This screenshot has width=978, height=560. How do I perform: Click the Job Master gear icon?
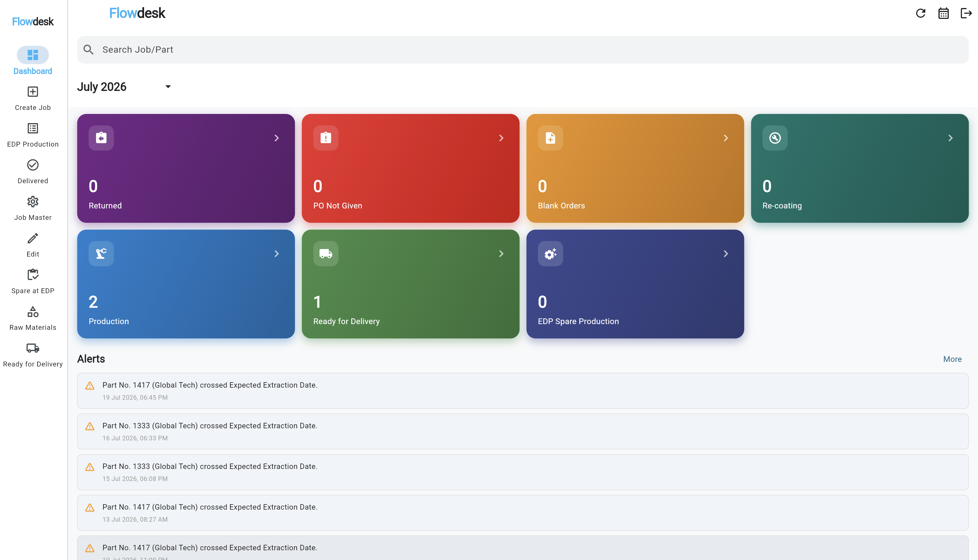click(33, 202)
